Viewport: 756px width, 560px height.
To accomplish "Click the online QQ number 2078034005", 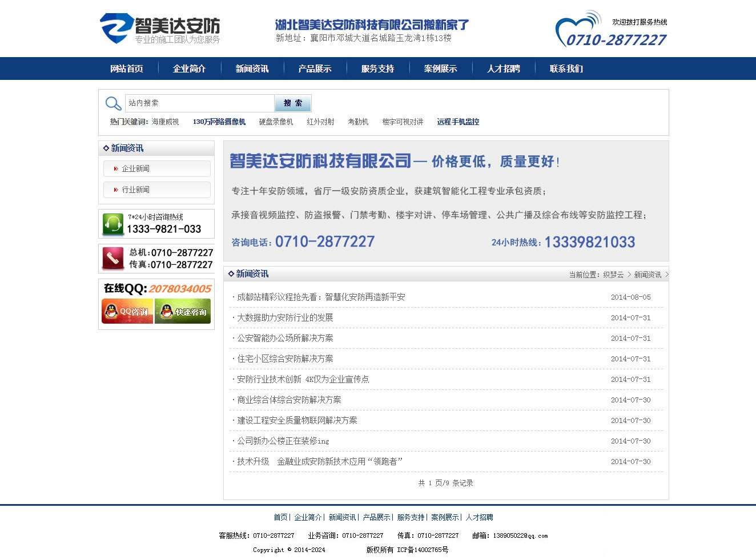I will coord(180,289).
